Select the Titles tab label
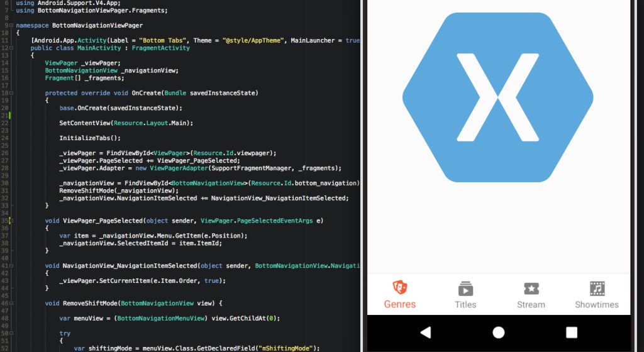 [x=465, y=304]
